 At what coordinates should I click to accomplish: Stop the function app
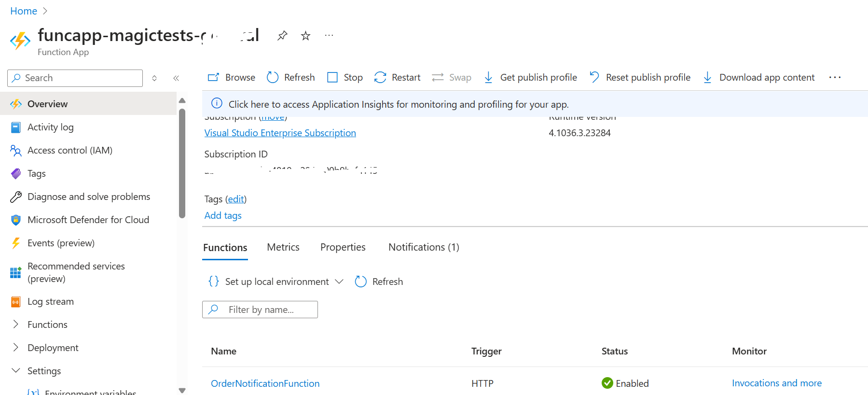[345, 77]
